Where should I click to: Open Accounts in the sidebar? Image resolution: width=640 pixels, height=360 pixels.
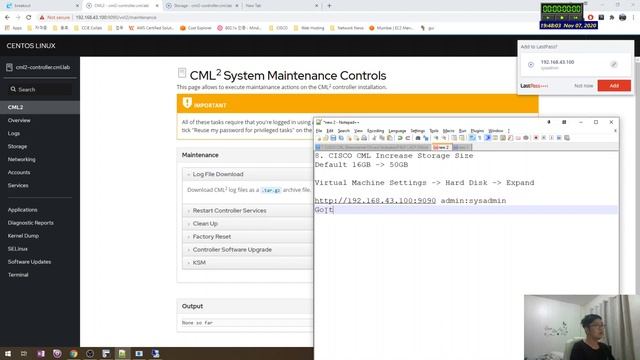point(19,173)
